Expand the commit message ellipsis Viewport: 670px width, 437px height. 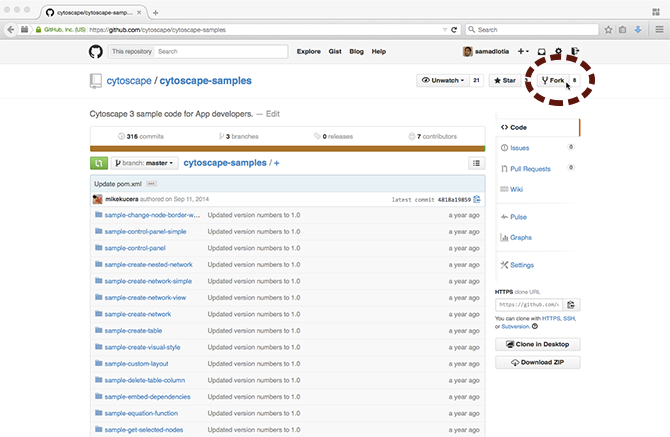tap(151, 184)
